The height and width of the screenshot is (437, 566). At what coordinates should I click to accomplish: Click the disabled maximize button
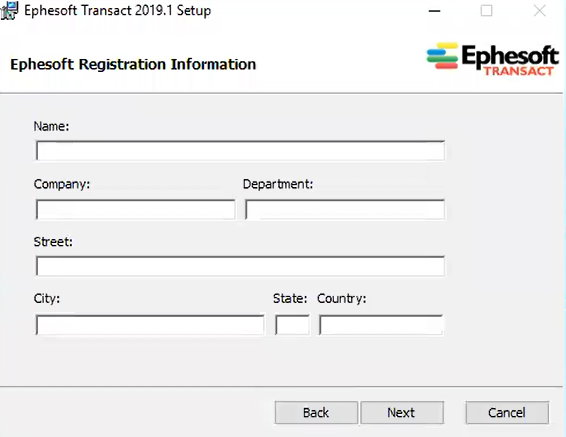[487, 11]
